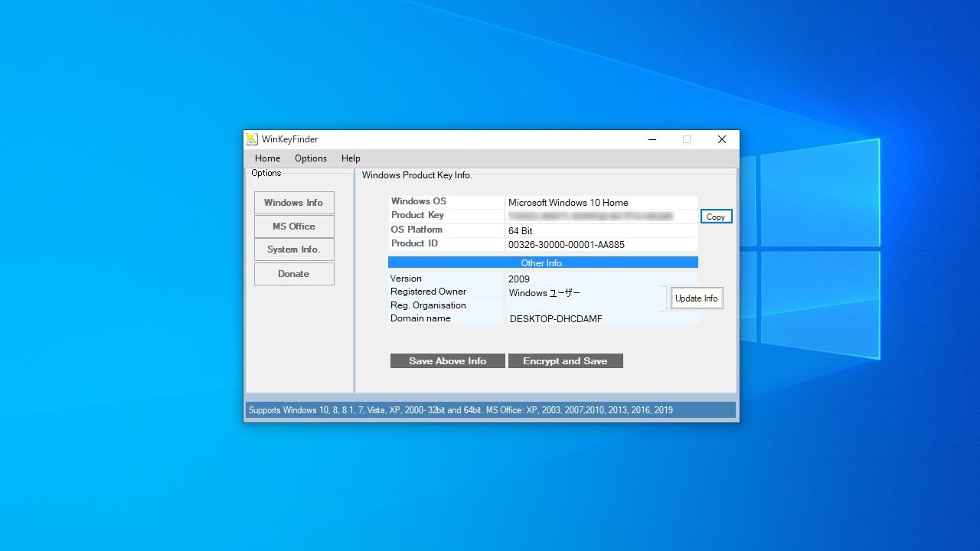Select domain name DESKTOP-DHCDAMF

[x=556, y=319]
